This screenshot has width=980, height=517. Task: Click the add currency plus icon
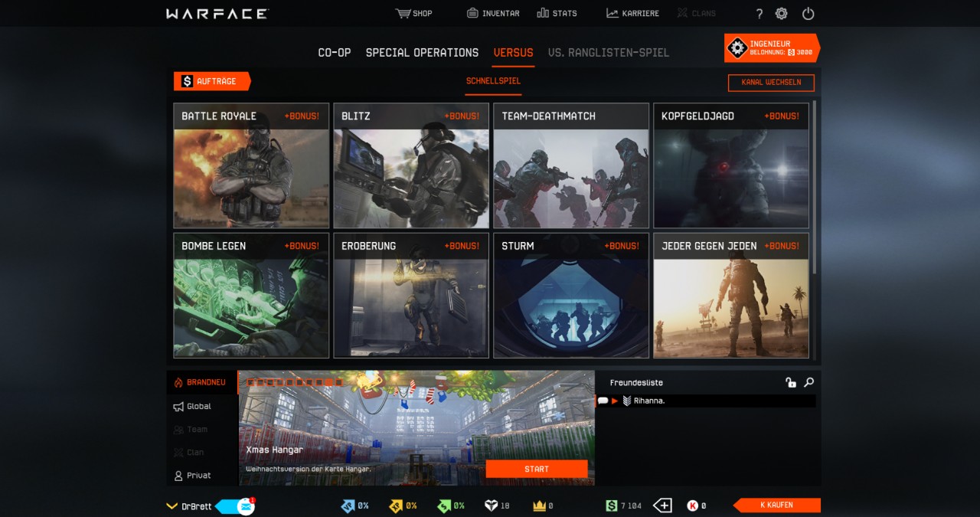[662, 506]
